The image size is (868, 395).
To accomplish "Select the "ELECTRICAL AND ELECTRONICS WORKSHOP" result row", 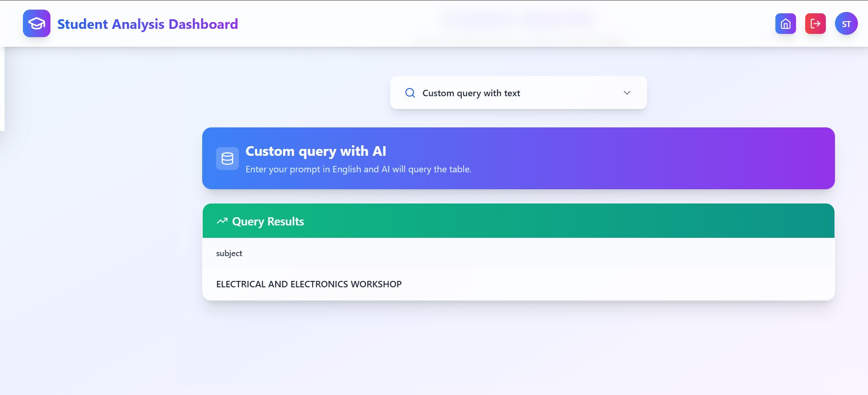I will [x=309, y=284].
